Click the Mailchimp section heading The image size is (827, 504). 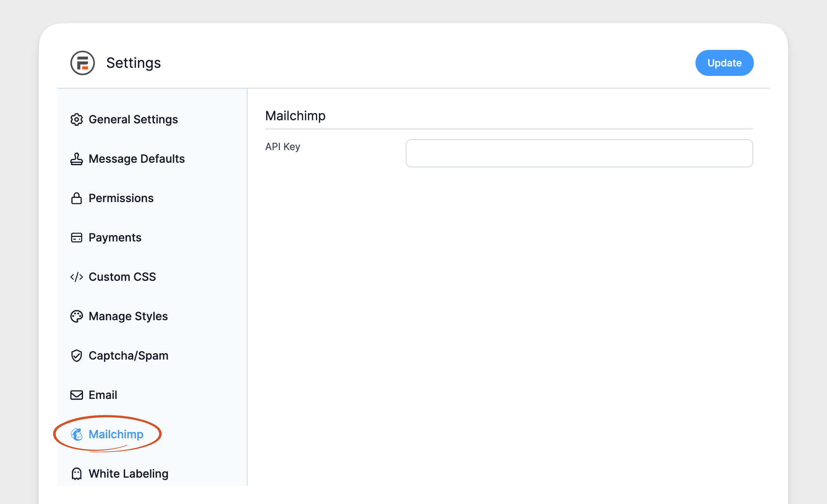(295, 116)
